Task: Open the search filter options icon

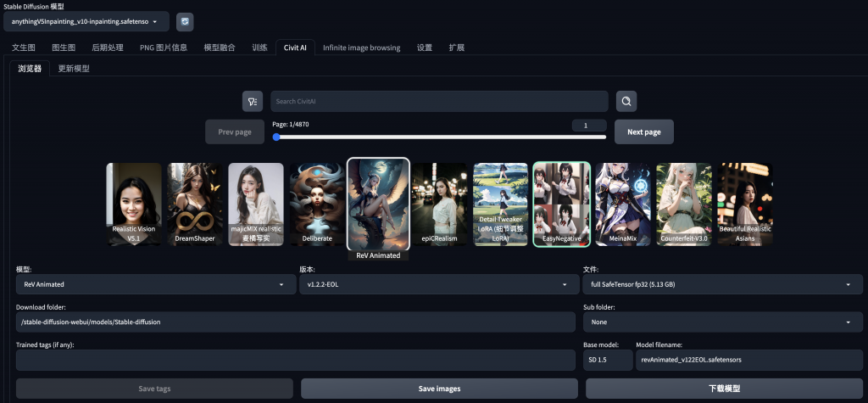Action: pos(253,102)
